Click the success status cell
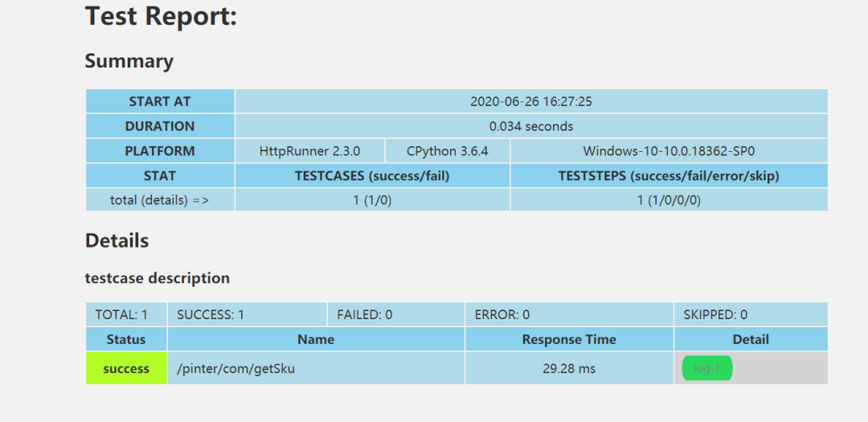868x422 pixels. click(126, 368)
